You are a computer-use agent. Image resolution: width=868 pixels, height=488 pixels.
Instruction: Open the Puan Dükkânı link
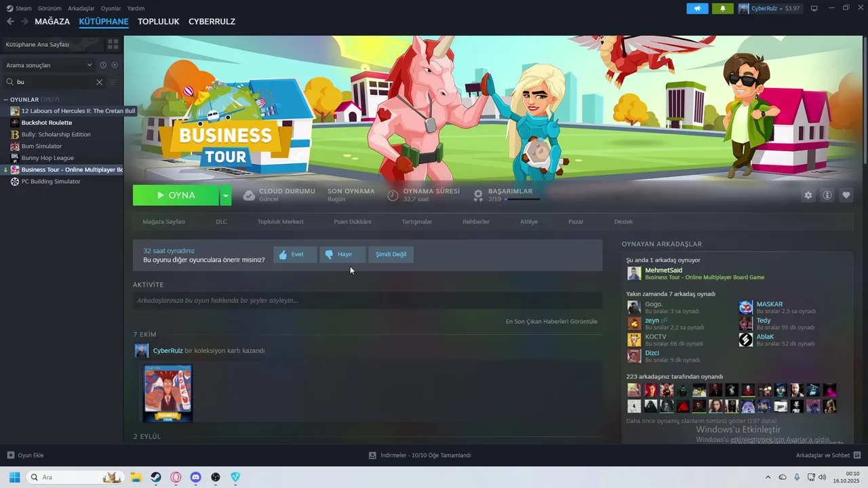(x=353, y=222)
